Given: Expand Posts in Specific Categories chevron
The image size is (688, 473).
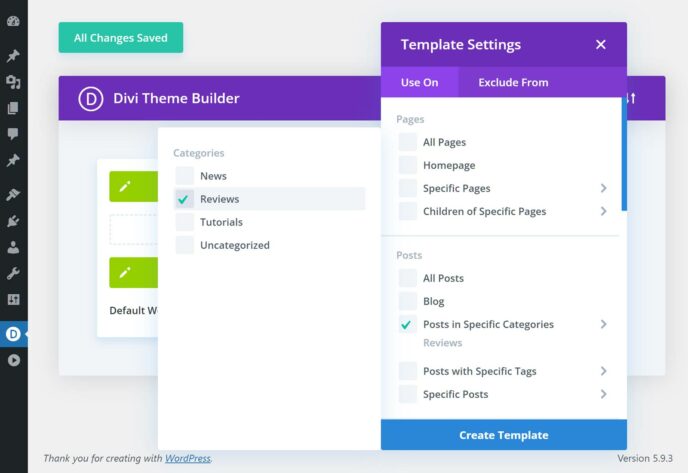Looking at the screenshot, I should tap(603, 324).
